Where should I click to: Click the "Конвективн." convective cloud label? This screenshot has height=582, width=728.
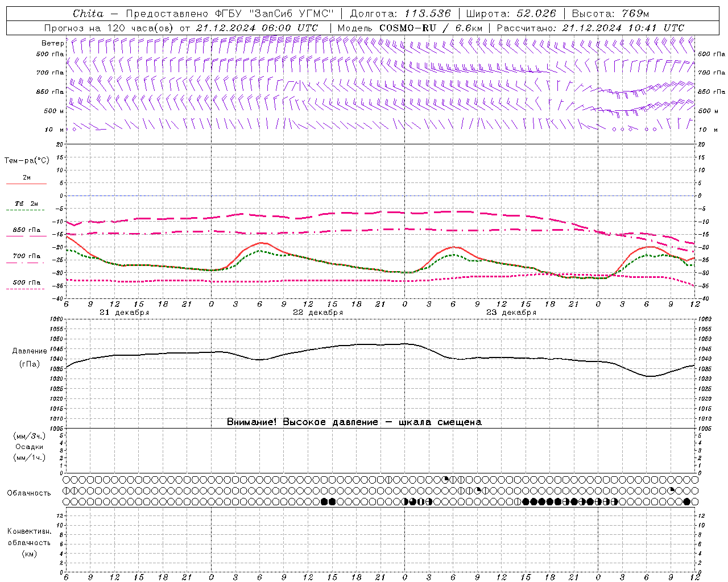29,531
